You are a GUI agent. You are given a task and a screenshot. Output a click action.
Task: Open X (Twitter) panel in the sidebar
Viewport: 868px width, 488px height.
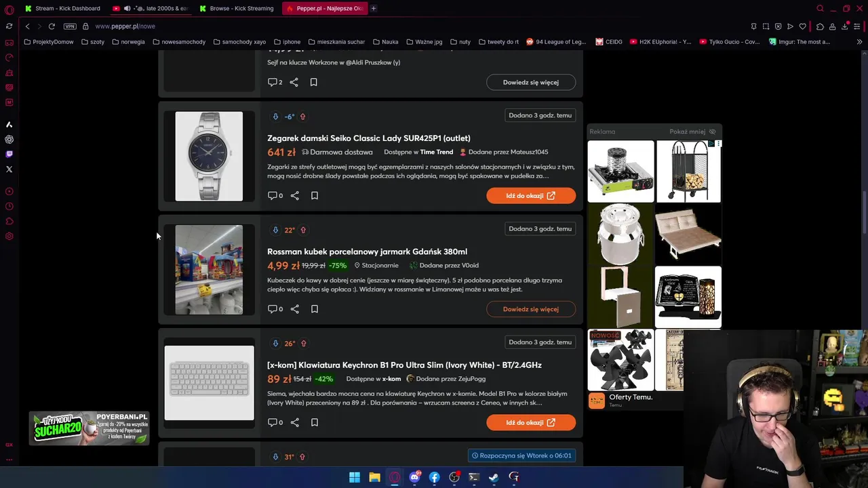pos(9,169)
